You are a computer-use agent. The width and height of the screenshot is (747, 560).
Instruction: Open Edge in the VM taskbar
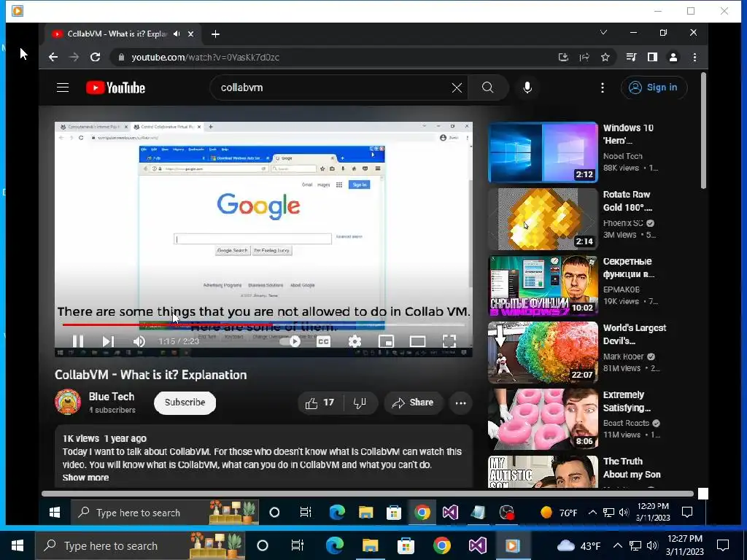coord(337,513)
